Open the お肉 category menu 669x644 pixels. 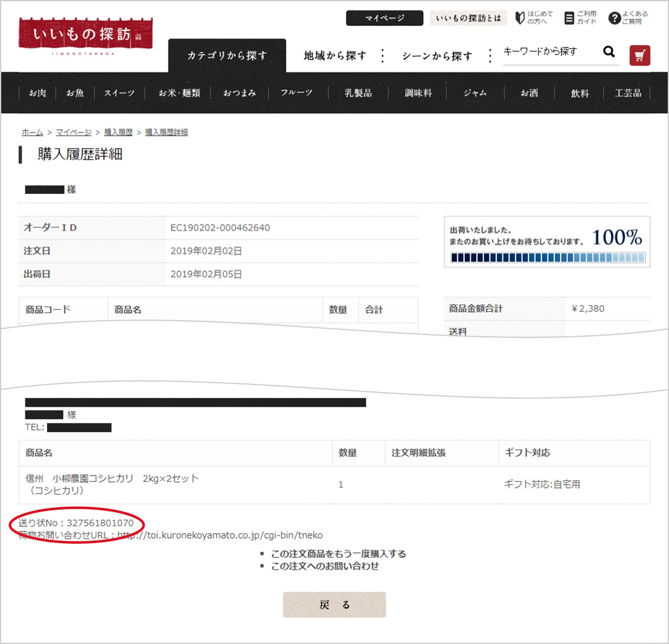tap(37, 93)
